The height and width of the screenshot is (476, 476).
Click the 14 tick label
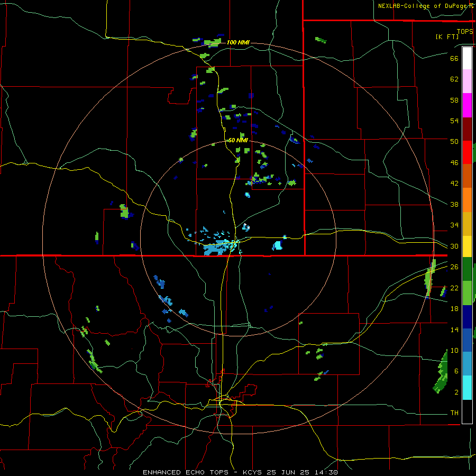pyautogui.click(x=454, y=329)
